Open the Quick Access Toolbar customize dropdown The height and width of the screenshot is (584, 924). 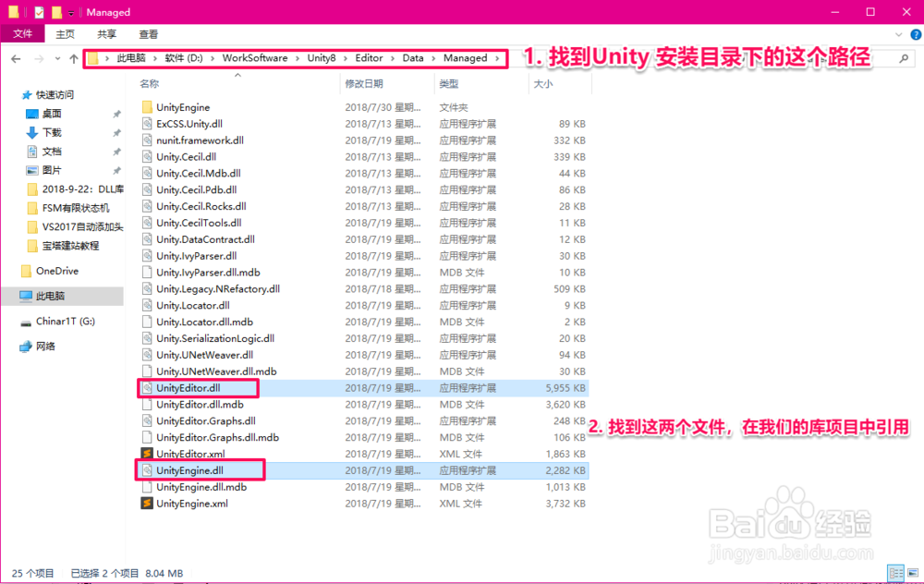71,12
